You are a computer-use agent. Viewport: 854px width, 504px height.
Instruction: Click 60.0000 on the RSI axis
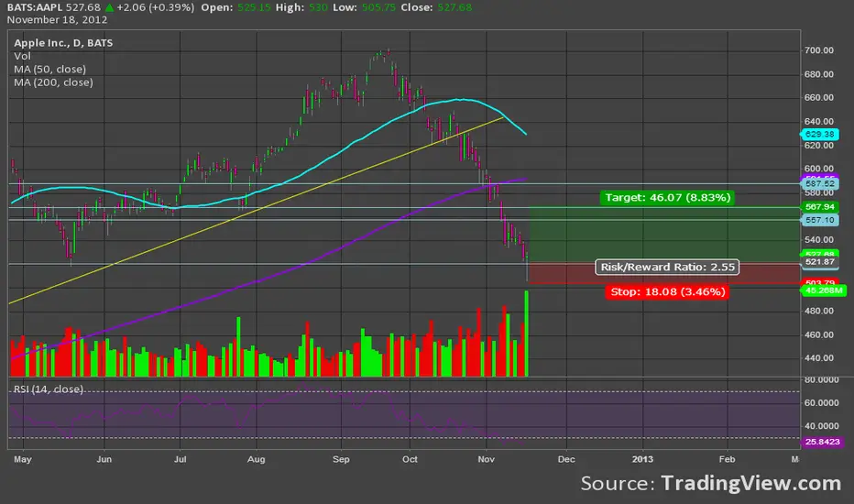click(822, 402)
